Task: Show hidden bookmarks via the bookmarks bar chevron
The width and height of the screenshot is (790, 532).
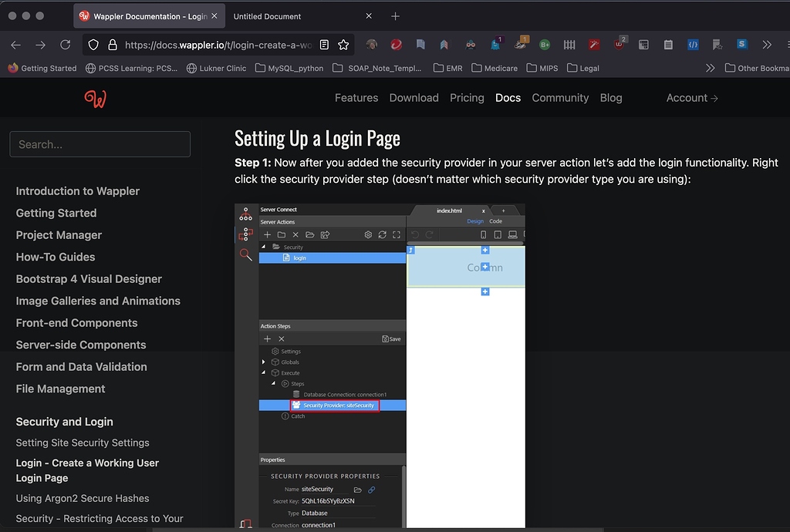Action: point(710,68)
